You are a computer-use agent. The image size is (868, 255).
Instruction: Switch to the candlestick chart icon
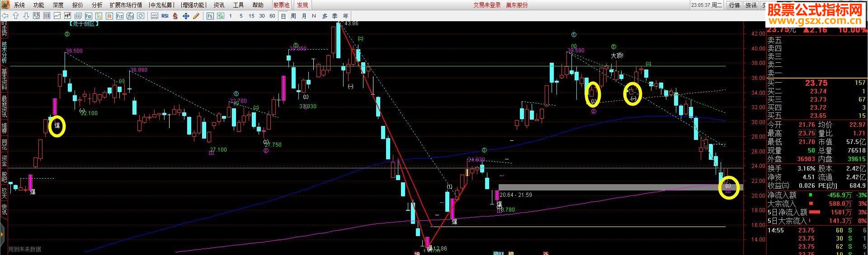click(x=67, y=16)
